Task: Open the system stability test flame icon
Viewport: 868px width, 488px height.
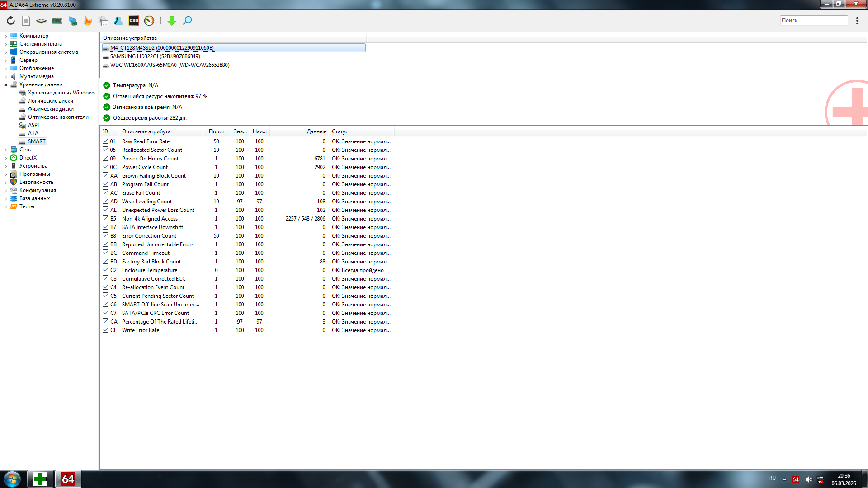Action: [88, 21]
